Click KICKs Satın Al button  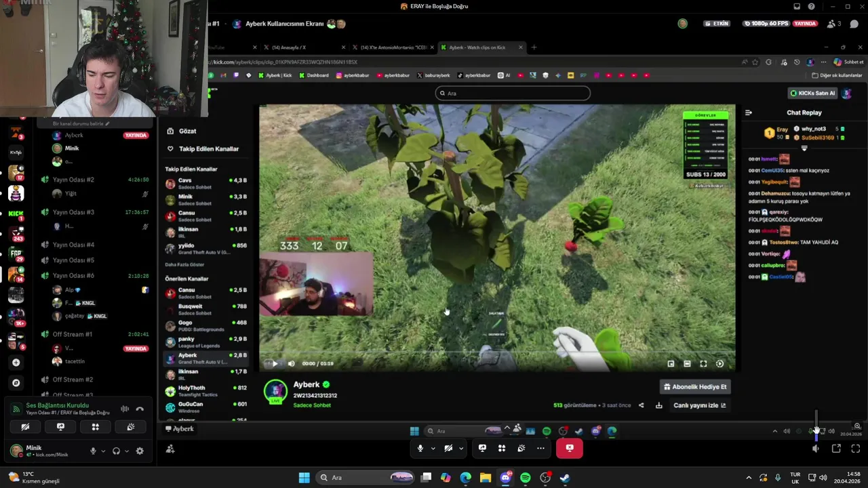(x=812, y=93)
